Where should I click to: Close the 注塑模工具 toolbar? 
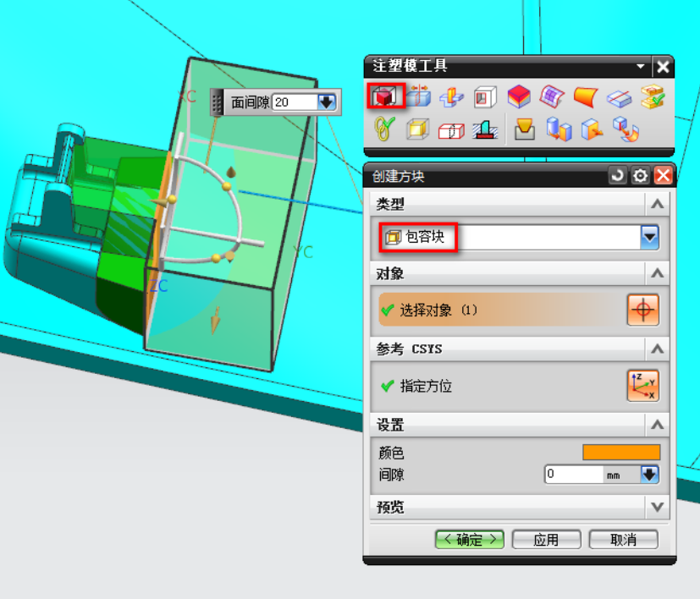click(663, 67)
